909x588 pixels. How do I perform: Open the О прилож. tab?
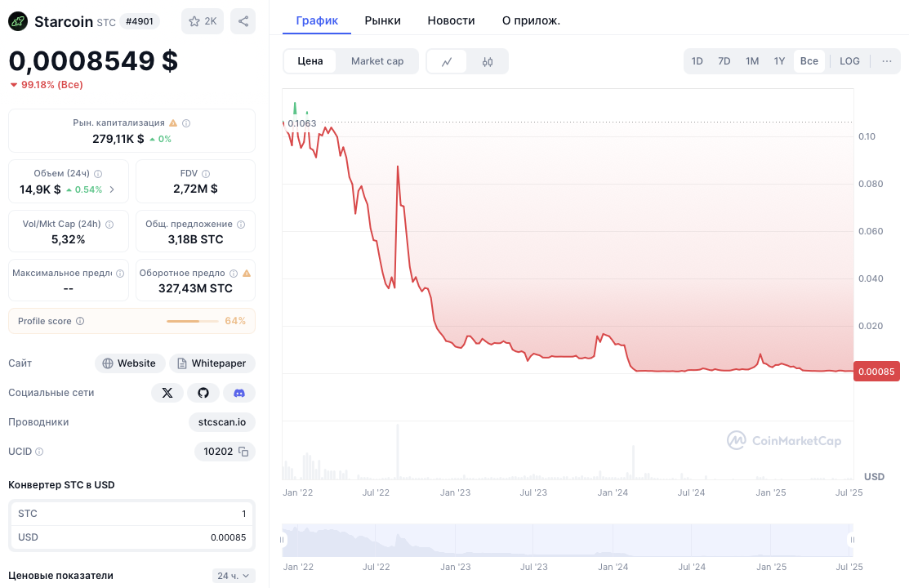tap(531, 21)
